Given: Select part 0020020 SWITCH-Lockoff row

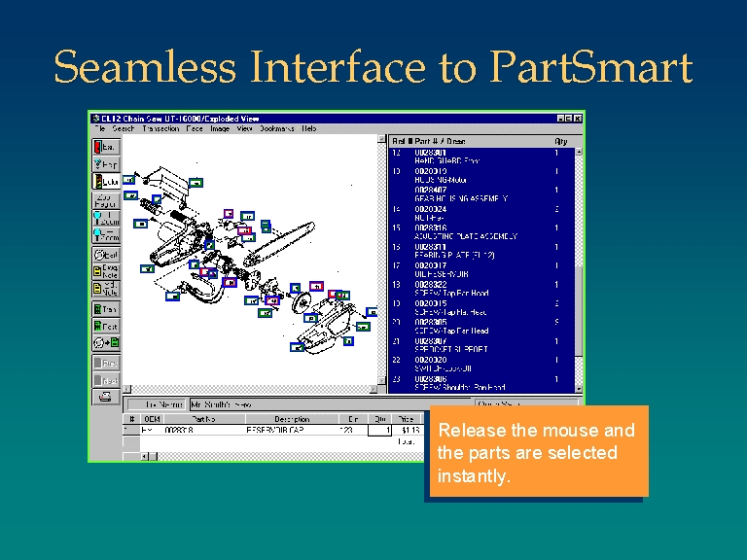Looking at the screenshot, I should (482, 364).
